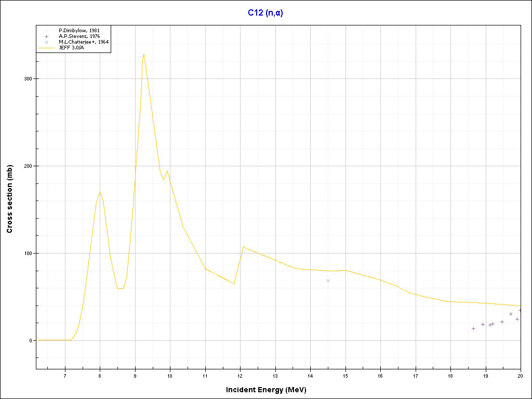Image resolution: width=532 pixels, height=399 pixels.
Task: Click the 10 tick label on the x-axis
Action: coord(170,376)
